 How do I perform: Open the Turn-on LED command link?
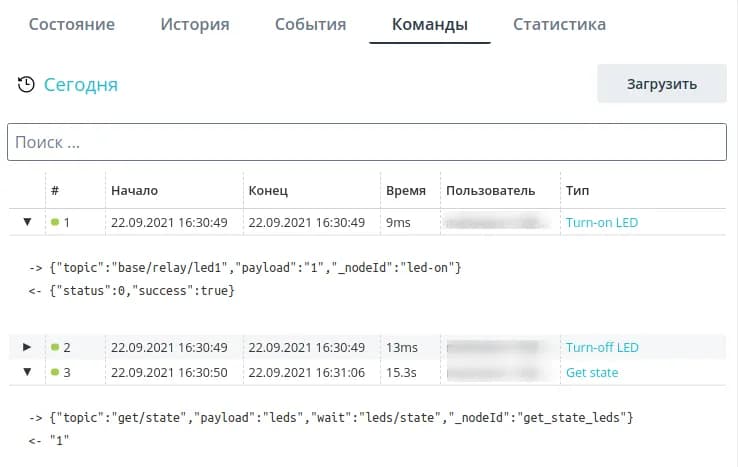pyautogui.click(x=601, y=222)
